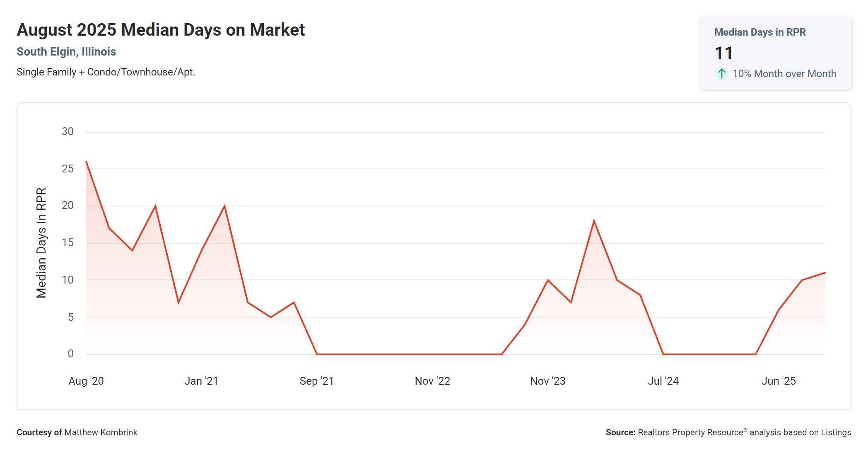
Task: Click the Aug '20 x-axis label
Action: [x=86, y=381]
